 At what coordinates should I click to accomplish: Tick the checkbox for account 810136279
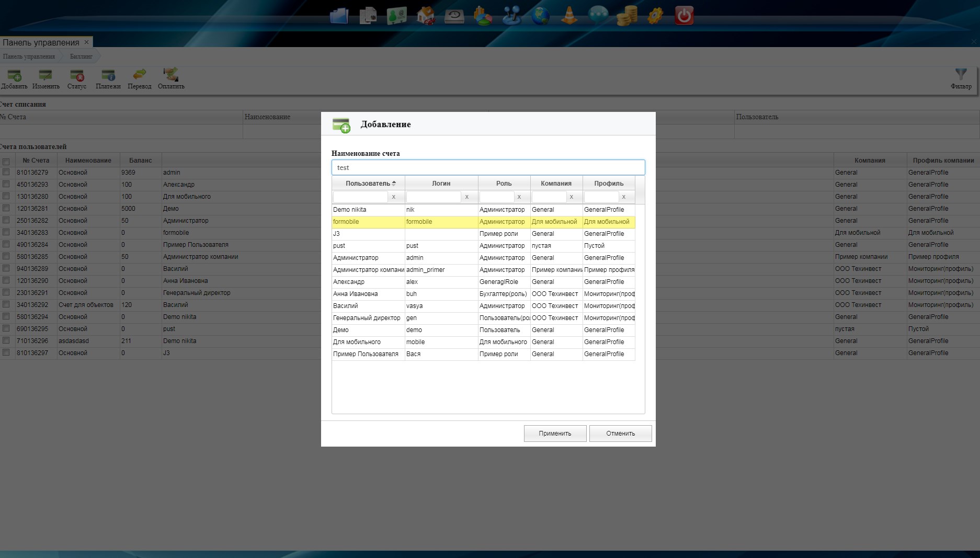(6, 172)
